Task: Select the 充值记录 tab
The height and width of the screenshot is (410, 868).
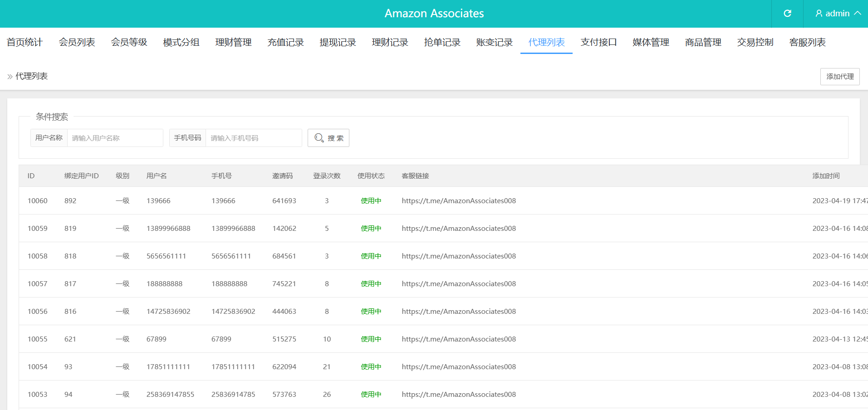Action: [286, 42]
